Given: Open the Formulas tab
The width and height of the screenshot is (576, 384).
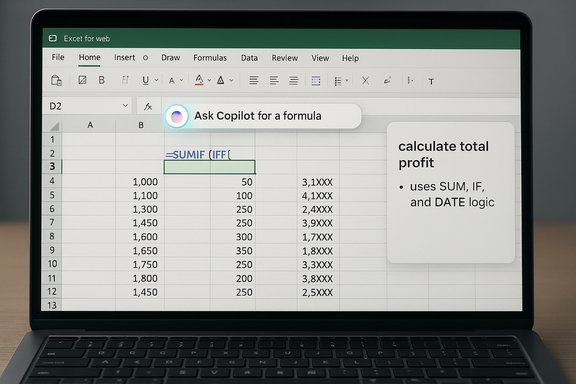Looking at the screenshot, I should pyautogui.click(x=210, y=58).
